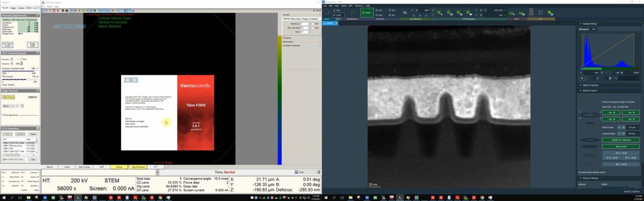Click the File Explorer icon in the taskbar
Image resolution: width=644 pixels, height=201 pixels.
pyautogui.click(x=29, y=197)
